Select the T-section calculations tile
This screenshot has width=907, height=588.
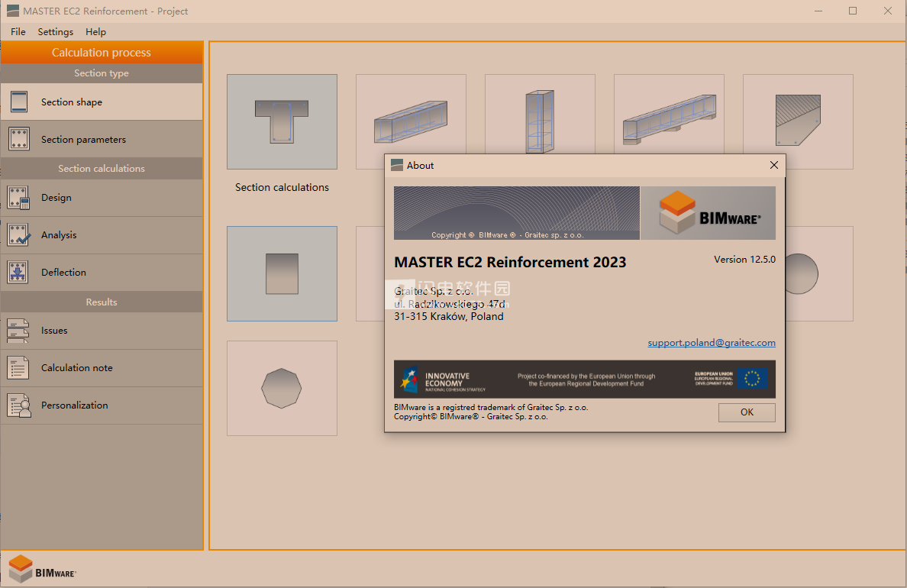coord(282,121)
